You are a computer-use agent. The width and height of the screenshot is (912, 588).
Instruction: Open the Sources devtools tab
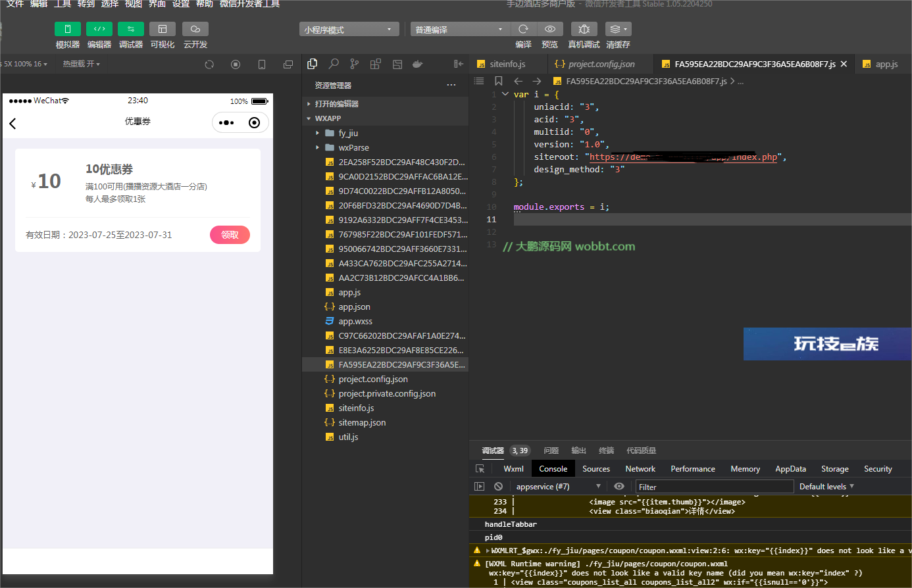[596, 469]
